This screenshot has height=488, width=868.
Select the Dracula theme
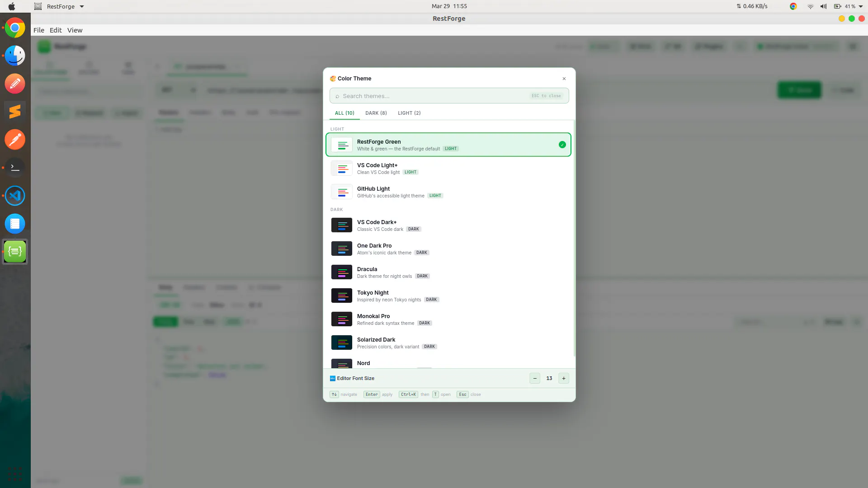448,272
